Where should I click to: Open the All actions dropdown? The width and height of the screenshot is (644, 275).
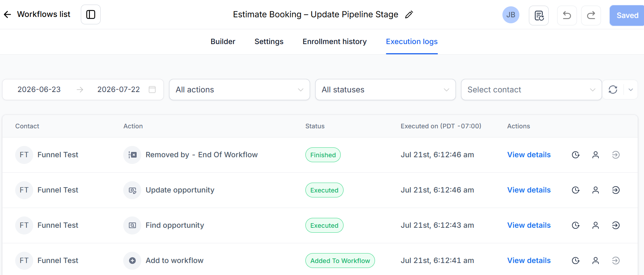(239, 90)
